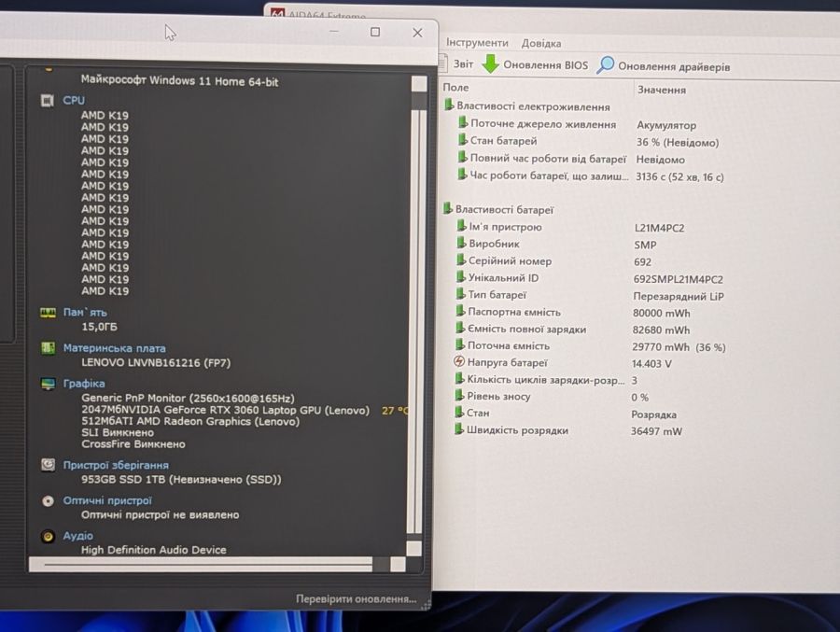Image resolution: width=840 pixels, height=632 pixels.
Task: Select the 'High Definition Audio Device' text
Action: [x=154, y=550]
